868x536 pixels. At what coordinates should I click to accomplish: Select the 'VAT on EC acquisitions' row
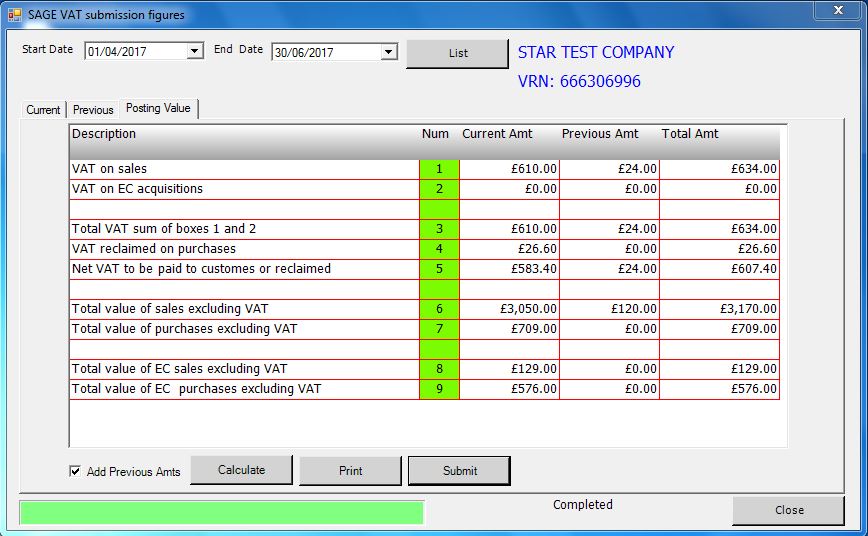click(x=245, y=189)
